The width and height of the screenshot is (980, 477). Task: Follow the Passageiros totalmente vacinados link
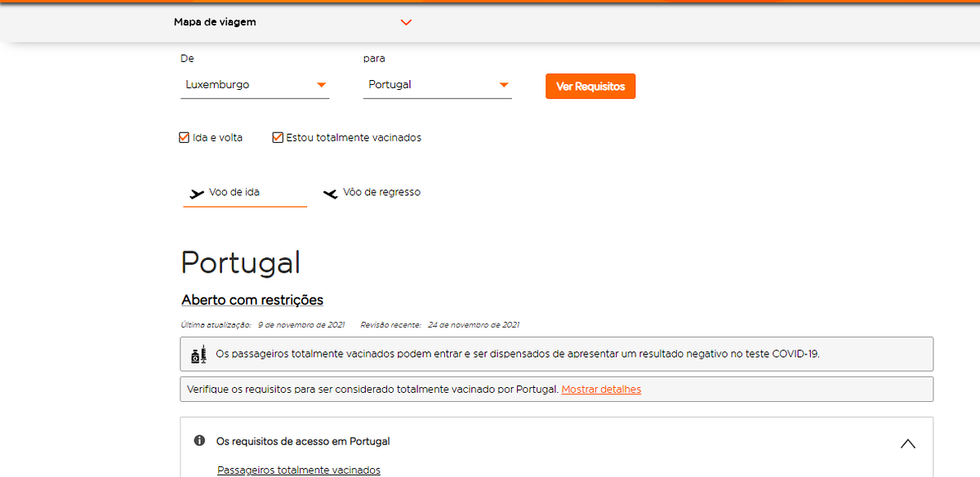299,470
